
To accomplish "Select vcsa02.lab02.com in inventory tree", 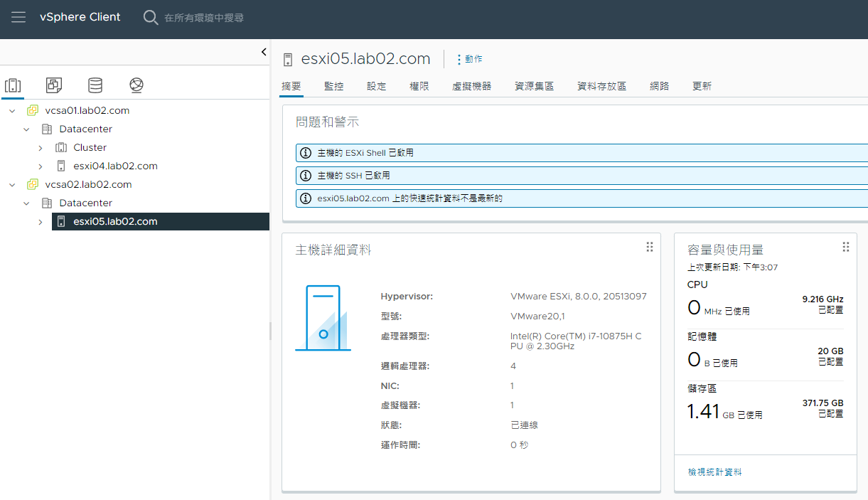I will 89,185.
